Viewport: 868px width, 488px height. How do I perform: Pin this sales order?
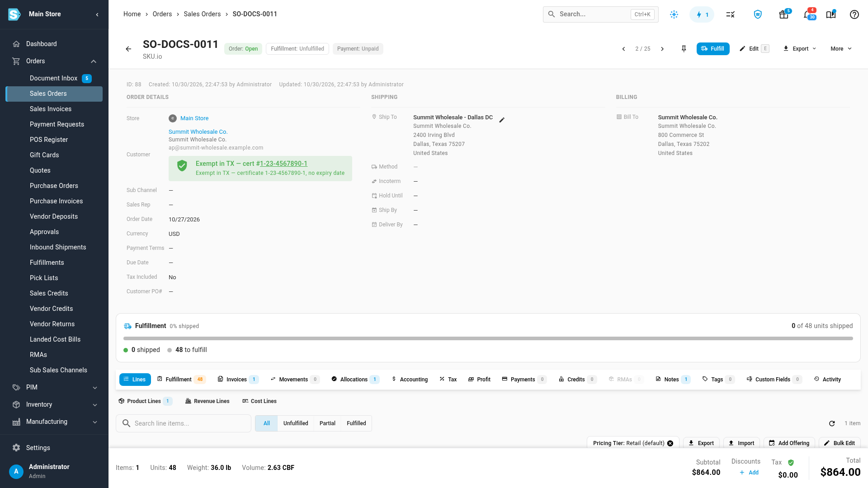coord(684,49)
